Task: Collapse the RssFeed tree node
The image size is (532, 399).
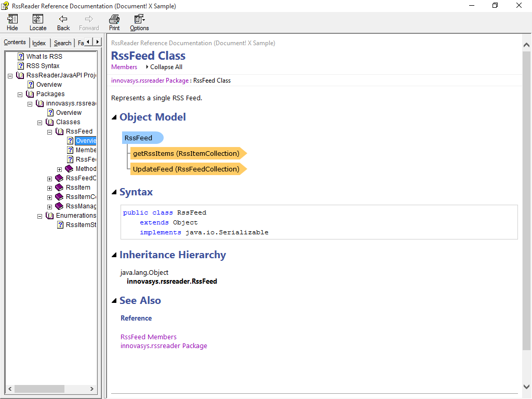Action: point(49,132)
